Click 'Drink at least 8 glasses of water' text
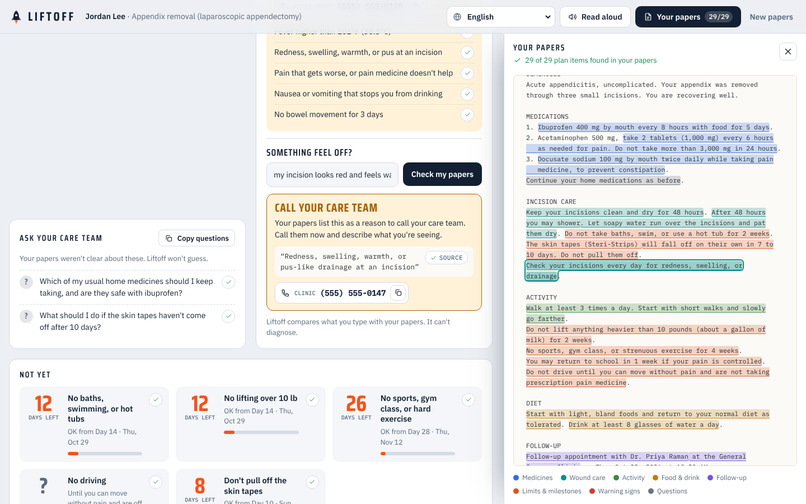The width and height of the screenshot is (806, 504). click(644, 425)
